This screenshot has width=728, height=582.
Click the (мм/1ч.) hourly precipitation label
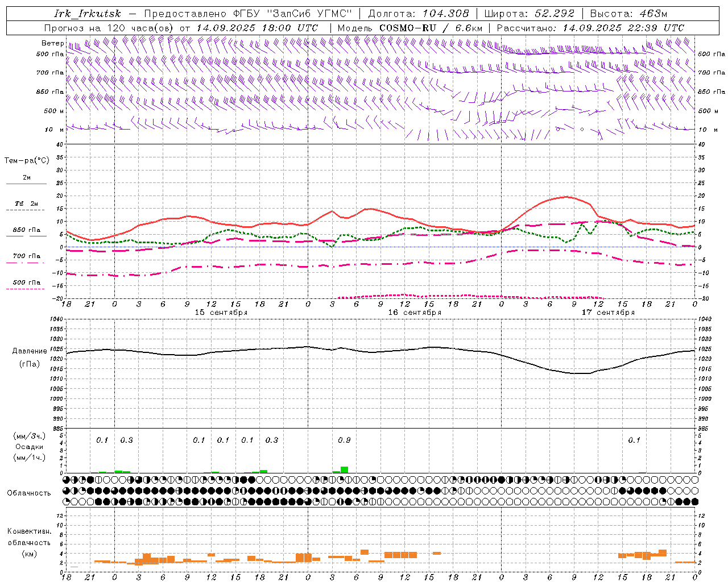[x=30, y=458]
